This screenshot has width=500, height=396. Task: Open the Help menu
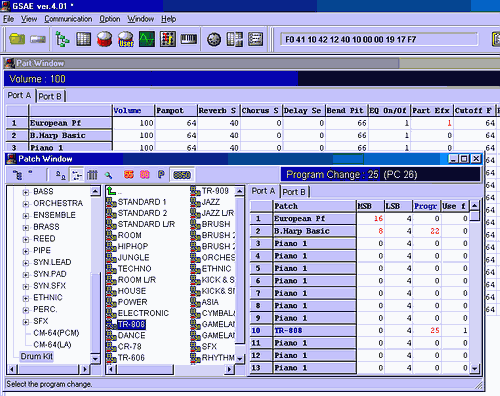click(x=169, y=19)
